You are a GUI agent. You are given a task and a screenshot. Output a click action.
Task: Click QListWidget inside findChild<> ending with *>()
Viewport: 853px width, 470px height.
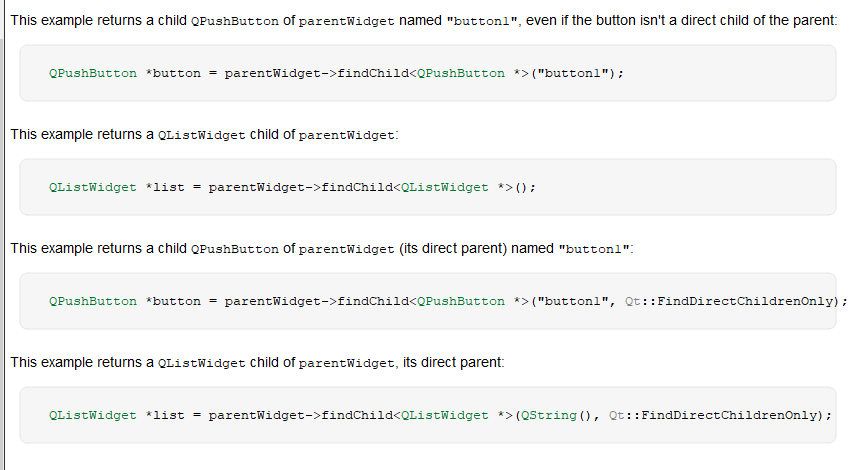pyautogui.click(x=445, y=188)
